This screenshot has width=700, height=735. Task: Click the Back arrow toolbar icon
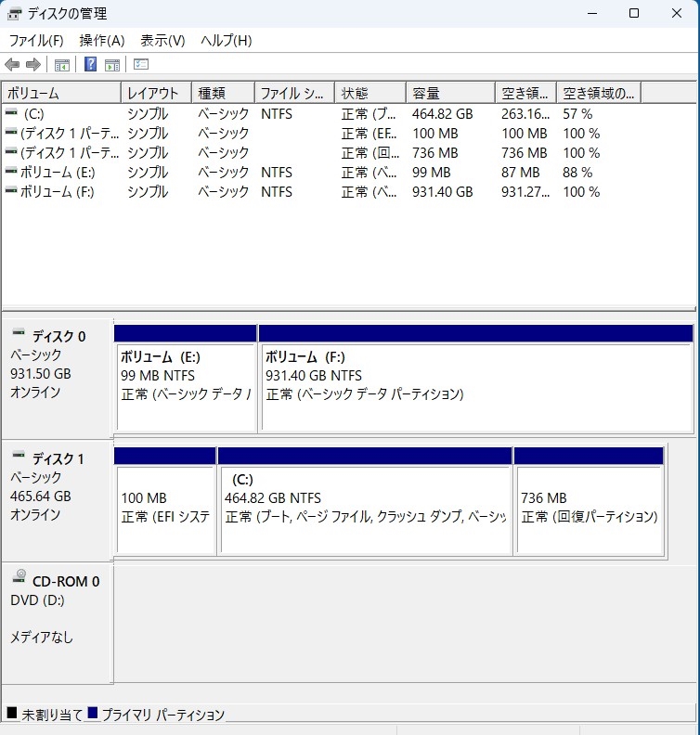pyautogui.click(x=12, y=64)
